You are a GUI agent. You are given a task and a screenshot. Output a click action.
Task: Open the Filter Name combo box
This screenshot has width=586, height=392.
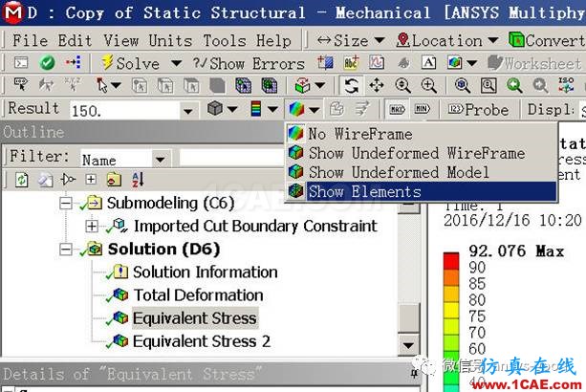(x=124, y=160)
